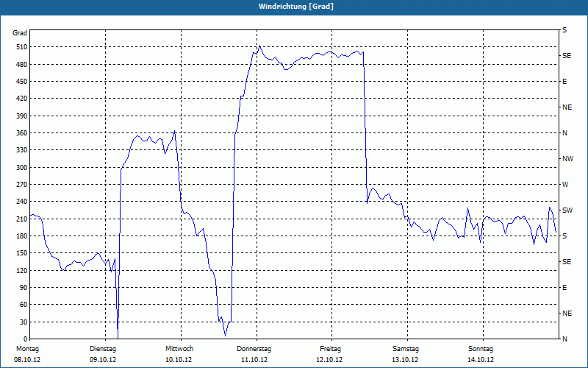Viewport: 588px width, 368px height.
Task: Click the 360 degree axis label
Action: 21,133
